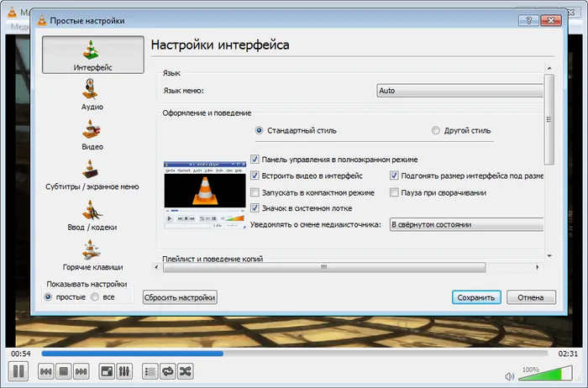Open the Аудио settings category

92,94
